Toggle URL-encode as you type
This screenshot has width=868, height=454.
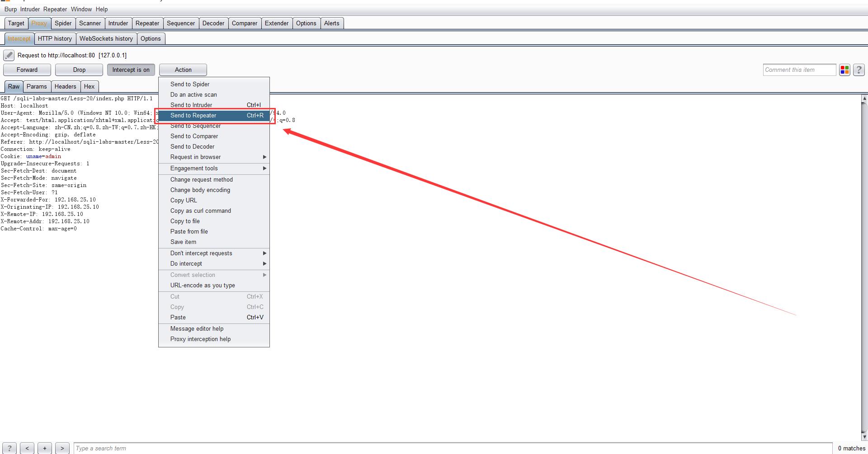(214, 286)
